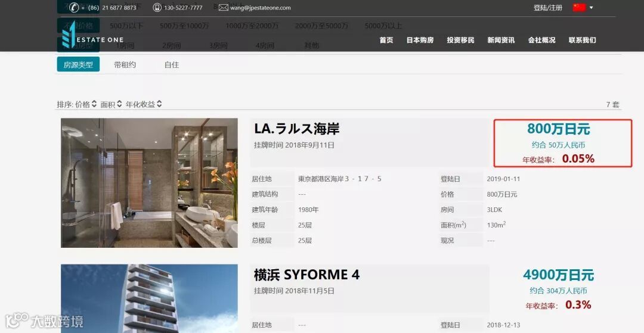
Task: Select the 房源类型 filter tab
Action: [x=78, y=64]
